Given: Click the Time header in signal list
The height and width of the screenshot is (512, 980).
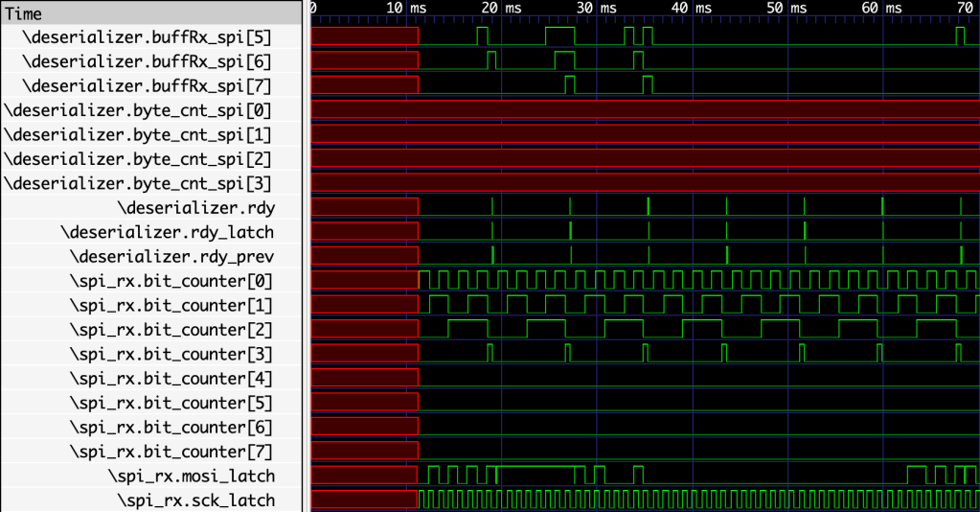Looking at the screenshot, I should [24, 13].
